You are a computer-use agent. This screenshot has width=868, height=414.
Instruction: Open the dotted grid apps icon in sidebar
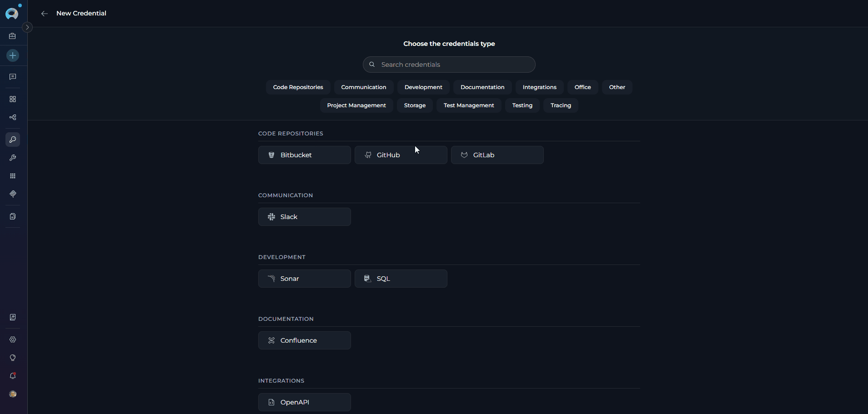click(x=13, y=176)
